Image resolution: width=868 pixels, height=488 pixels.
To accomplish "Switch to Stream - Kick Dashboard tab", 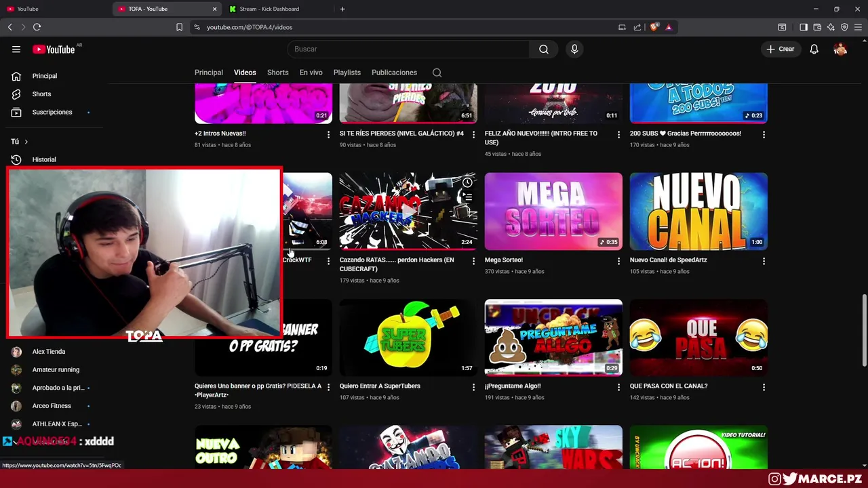I will [278, 9].
